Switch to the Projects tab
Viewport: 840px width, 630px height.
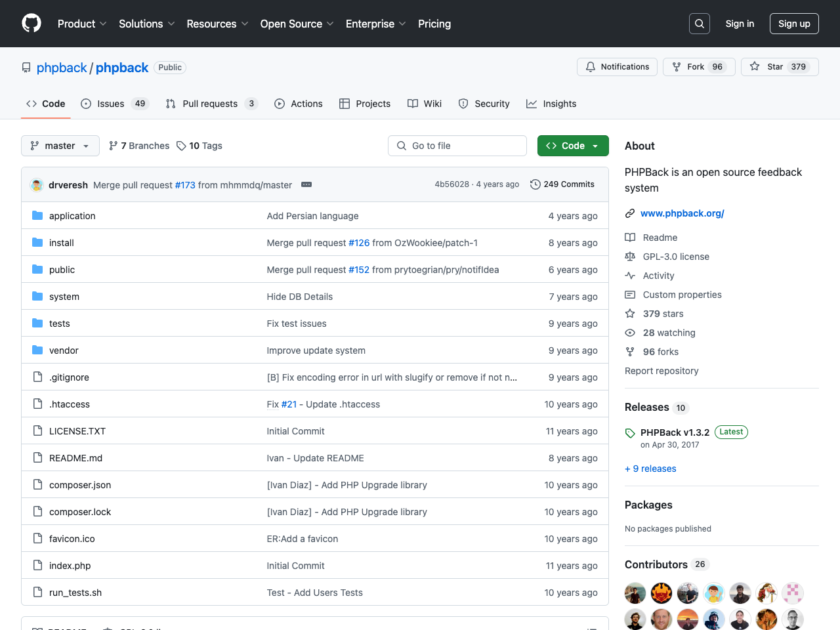pos(365,104)
